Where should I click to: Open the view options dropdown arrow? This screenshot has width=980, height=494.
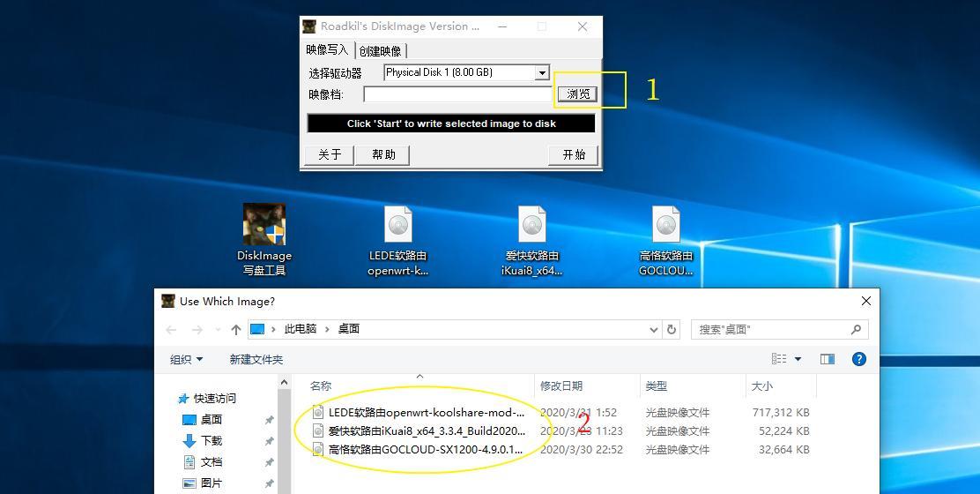point(798,359)
